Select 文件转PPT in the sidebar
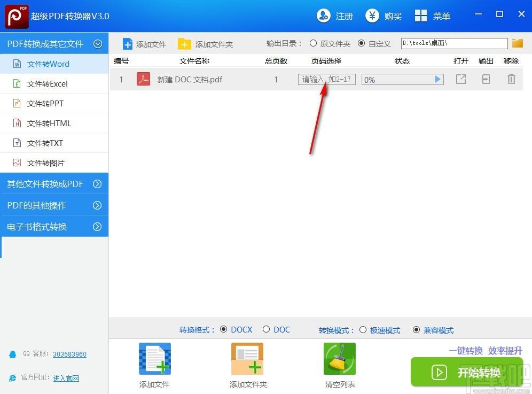This screenshot has width=532, height=394. pyautogui.click(x=54, y=103)
